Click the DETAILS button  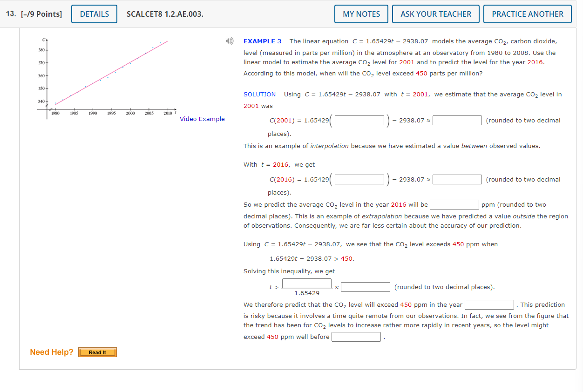pyautogui.click(x=94, y=14)
